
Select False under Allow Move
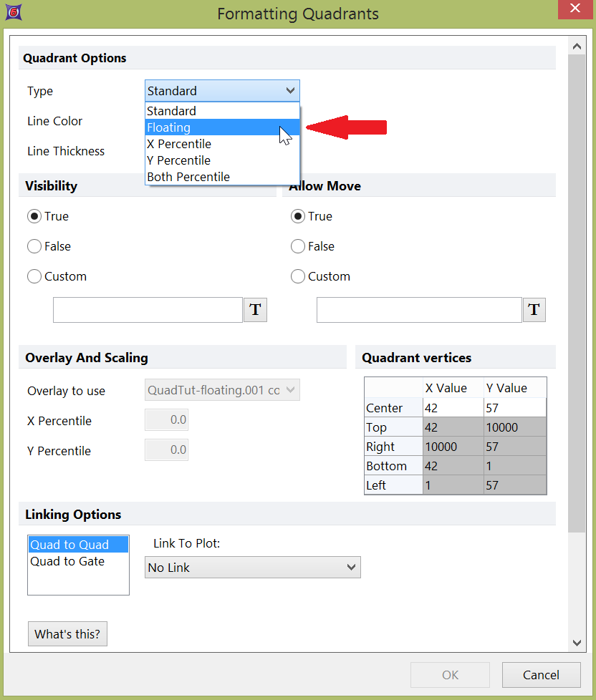click(x=298, y=246)
